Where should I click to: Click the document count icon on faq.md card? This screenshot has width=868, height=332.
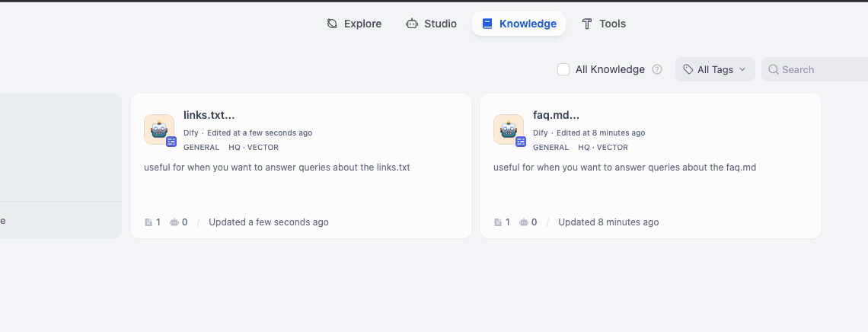coord(498,222)
